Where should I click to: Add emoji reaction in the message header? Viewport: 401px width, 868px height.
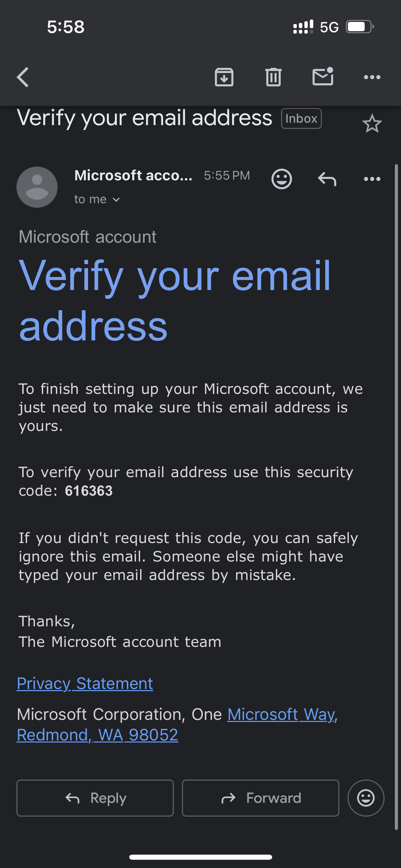pyautogui.click(x=282, y=179)
